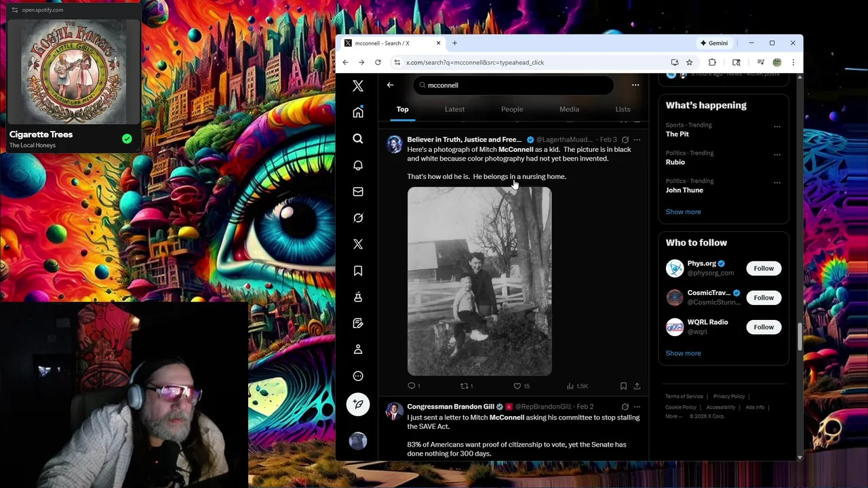Open the account avatar at sidebar bottom

pyautogui.click(x=358, y=441)
